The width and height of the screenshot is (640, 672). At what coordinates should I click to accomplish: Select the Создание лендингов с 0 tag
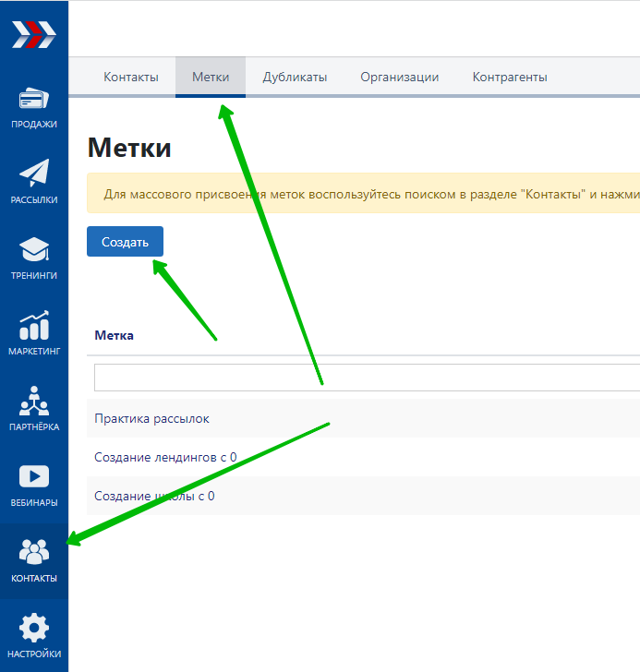165,457
